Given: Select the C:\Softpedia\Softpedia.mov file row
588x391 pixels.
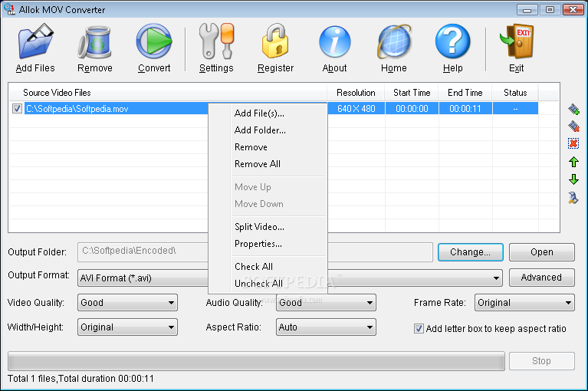Looking at the screenshot, I should pos(117,109).
